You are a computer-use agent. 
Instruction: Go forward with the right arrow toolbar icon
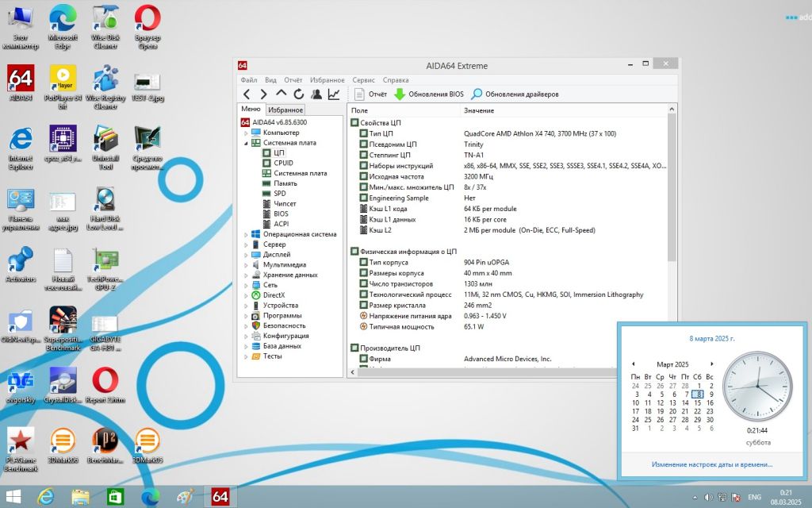click(x=263, y=94)
